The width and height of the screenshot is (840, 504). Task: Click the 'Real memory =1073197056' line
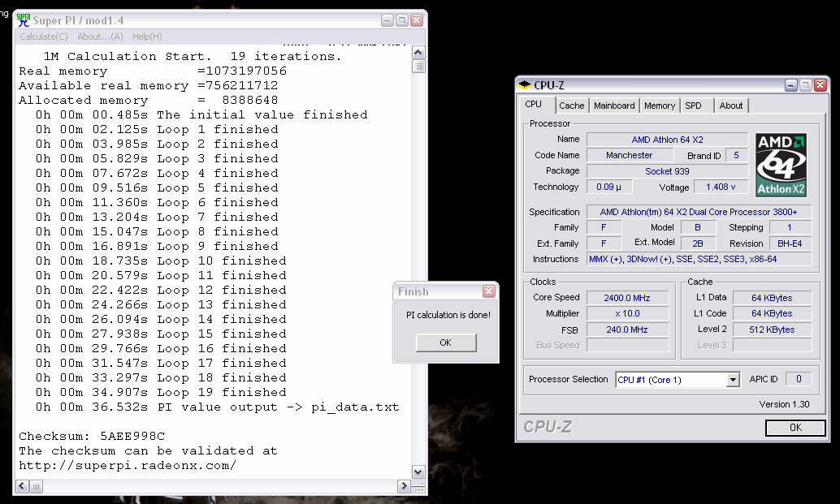[x=153, y=71]
